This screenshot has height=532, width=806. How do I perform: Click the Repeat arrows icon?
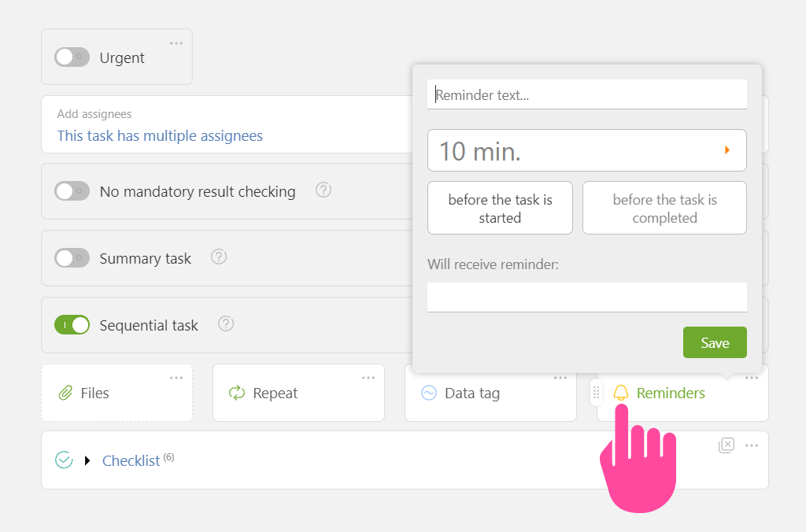pyautogui.click(x=237, y=393)
